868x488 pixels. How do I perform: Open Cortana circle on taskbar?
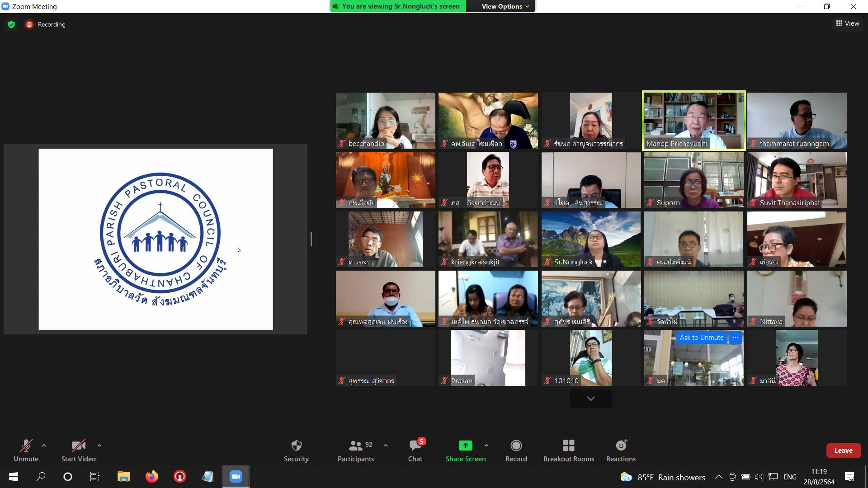pos(68,477)
